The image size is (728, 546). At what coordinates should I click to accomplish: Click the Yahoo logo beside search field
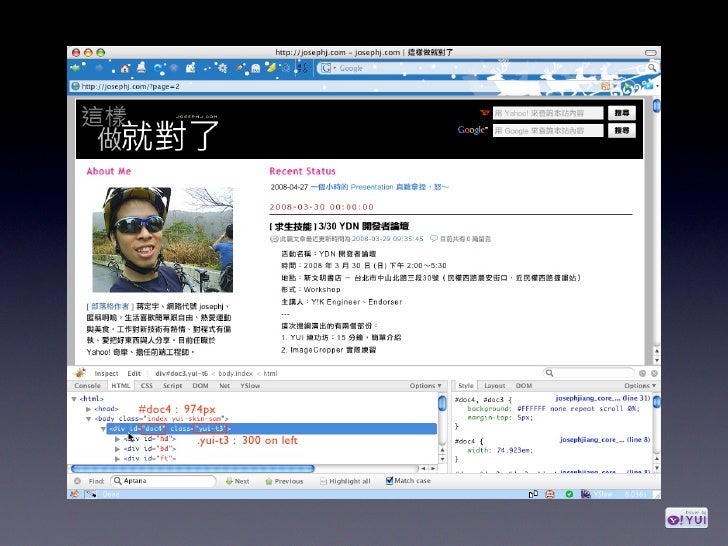coord(485,113)
